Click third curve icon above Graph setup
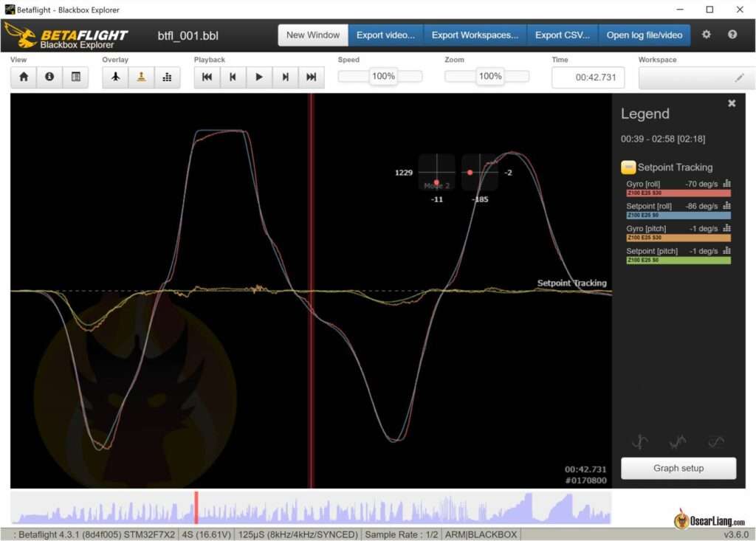 click(716, 441)
